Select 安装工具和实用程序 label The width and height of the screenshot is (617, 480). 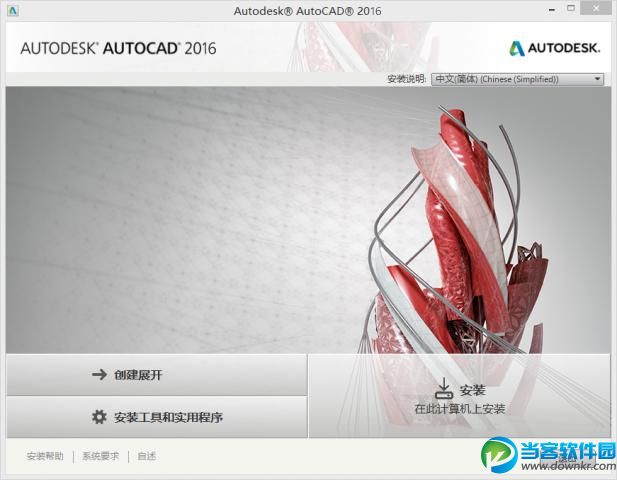(168, 417)
